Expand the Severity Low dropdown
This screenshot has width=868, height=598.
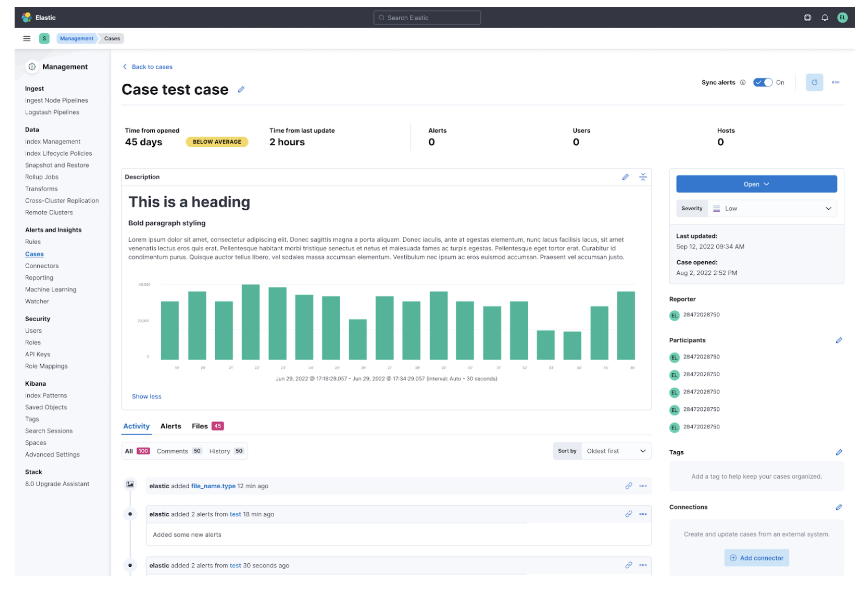tap(772, 209)
